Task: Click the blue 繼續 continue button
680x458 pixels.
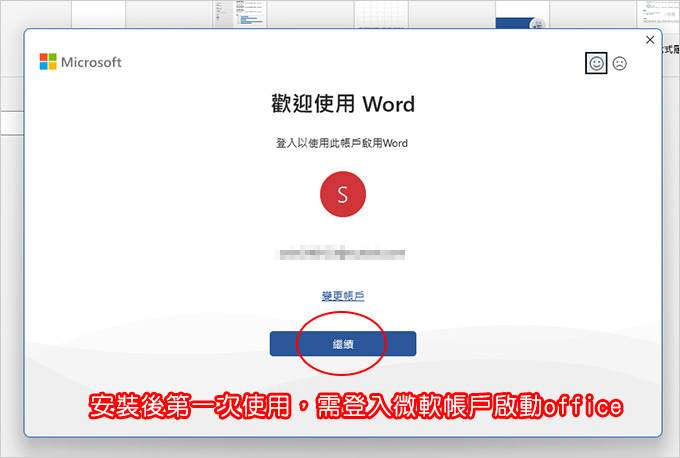Action: click(343, 344)
